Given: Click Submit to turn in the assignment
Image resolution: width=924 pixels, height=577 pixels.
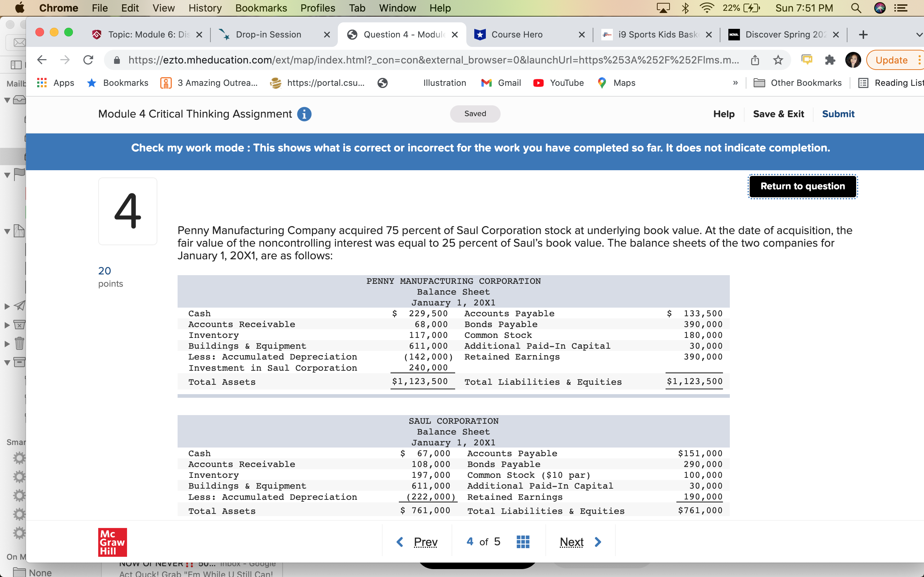Looking at the screenshot, I should point(838,114).
